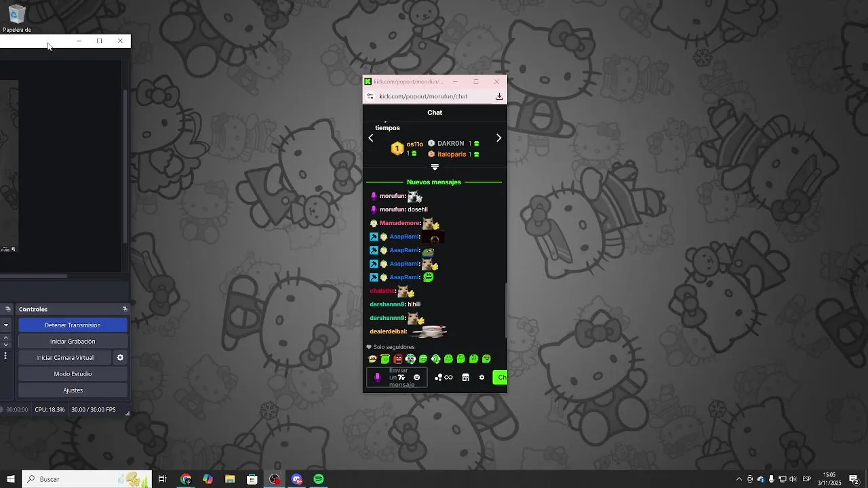868x488 pixels.
Task: Pick the first quick emote (mustache face)
Action: click(372, 359)
